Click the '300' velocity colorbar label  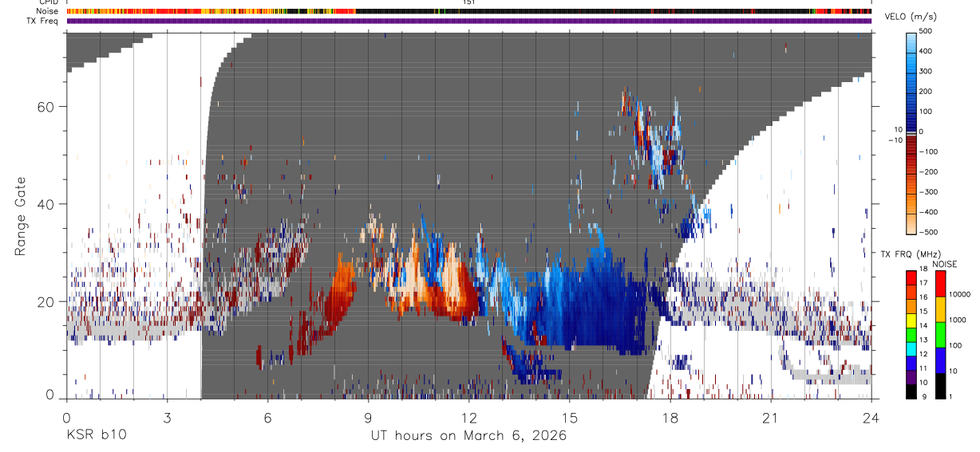pos(927,71)
